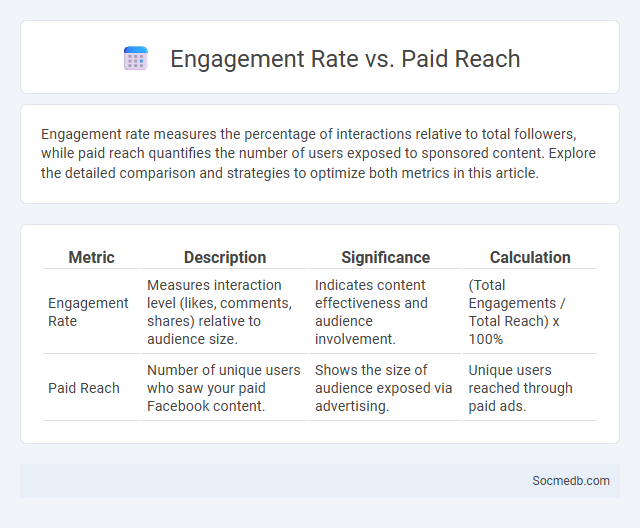
Task: Select the 'Measures interaction level' description cell
Action: coord(225,312)
